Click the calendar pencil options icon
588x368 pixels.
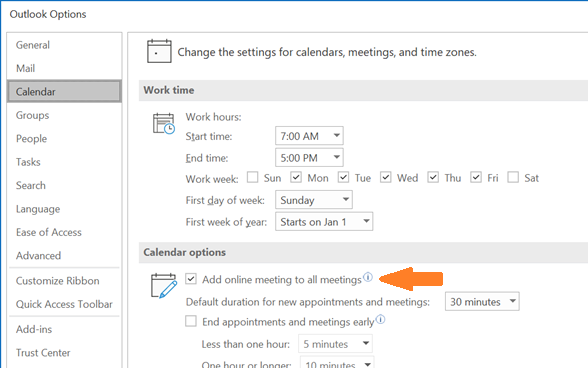[164, 286]
